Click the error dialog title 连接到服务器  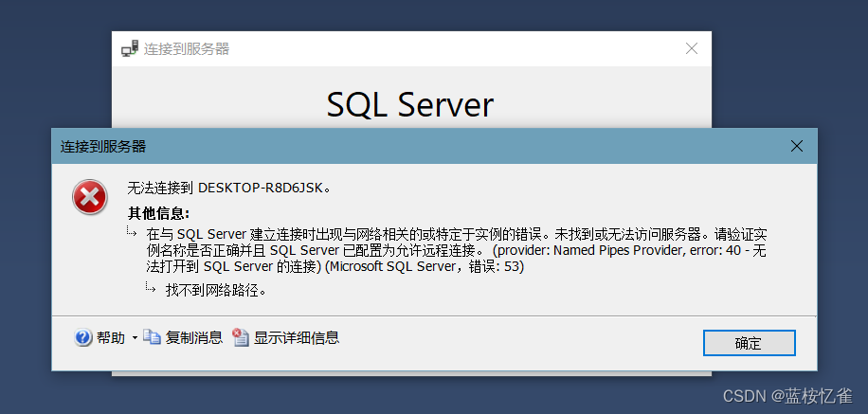pyautogui.click(x=103, y=147)
